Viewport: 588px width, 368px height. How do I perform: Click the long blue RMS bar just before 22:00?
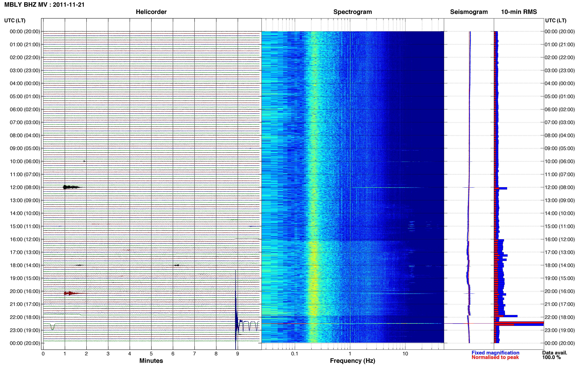pyautogui.click(x=506, y=316)
